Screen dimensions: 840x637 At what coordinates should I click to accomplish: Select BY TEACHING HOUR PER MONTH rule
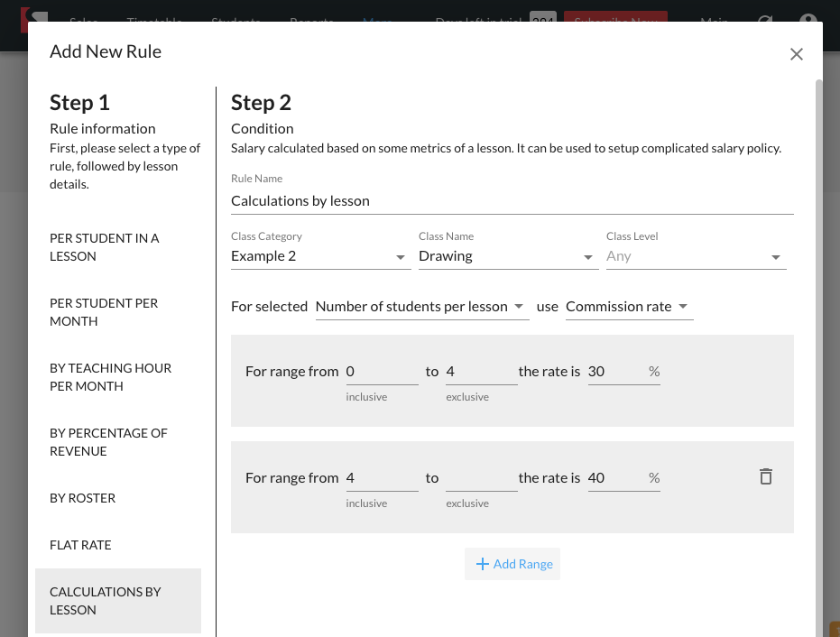(x=118, y=377)
